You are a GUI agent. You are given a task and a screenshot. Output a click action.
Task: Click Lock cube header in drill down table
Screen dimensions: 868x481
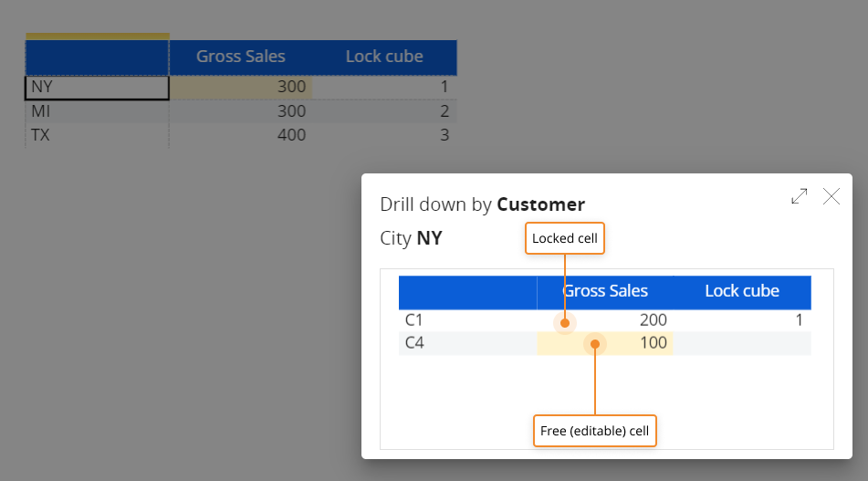click(742, 291)
